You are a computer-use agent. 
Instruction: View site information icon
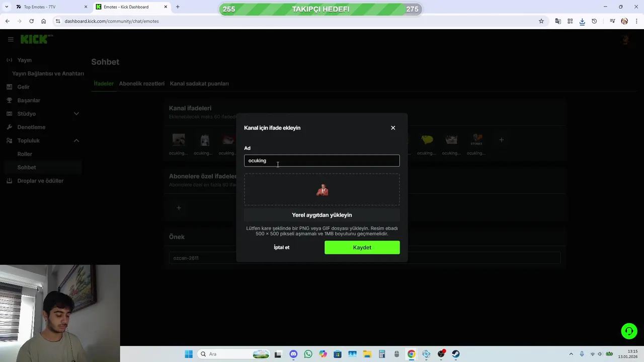point(58,21)
